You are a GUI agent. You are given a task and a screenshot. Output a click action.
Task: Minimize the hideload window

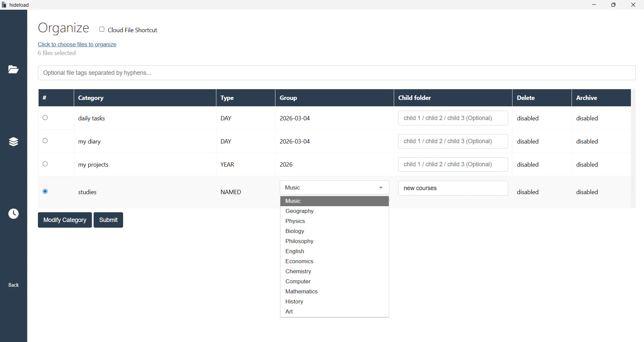pyautogui.click(x=594, y=5)
